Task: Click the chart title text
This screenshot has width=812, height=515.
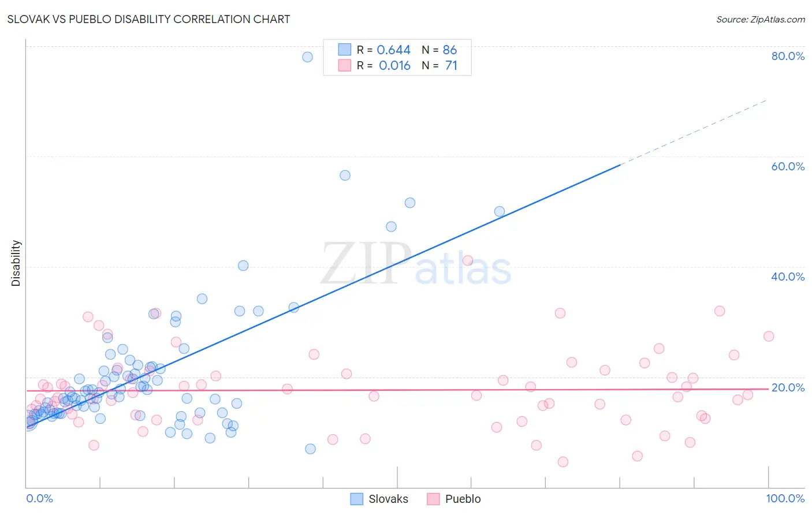Action: (x=148, y=19)
